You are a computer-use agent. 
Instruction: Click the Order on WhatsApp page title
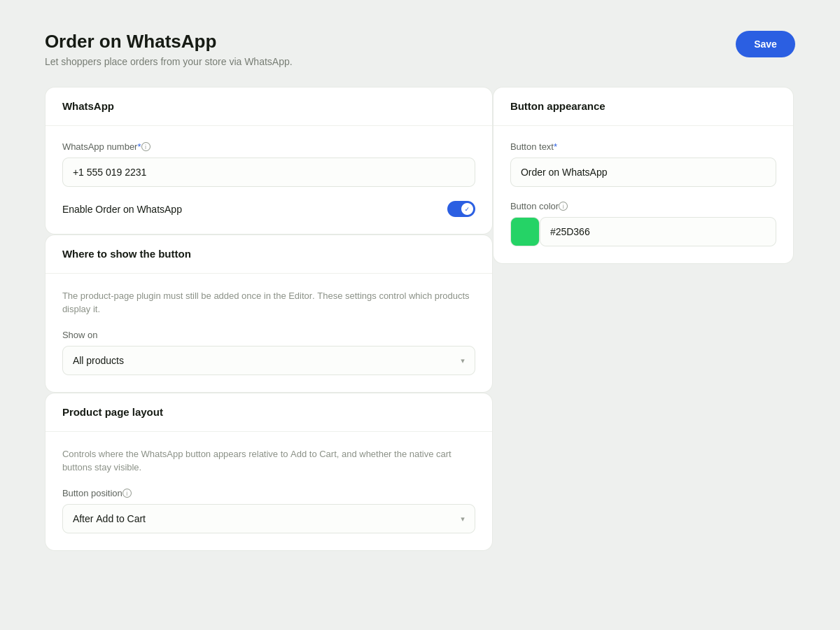[x=131, y=41]
